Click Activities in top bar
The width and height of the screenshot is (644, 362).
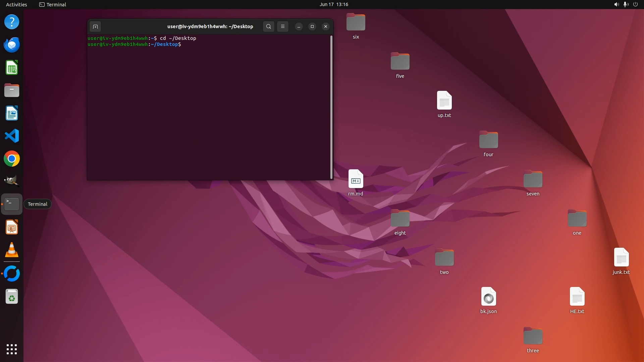(16, 4)
